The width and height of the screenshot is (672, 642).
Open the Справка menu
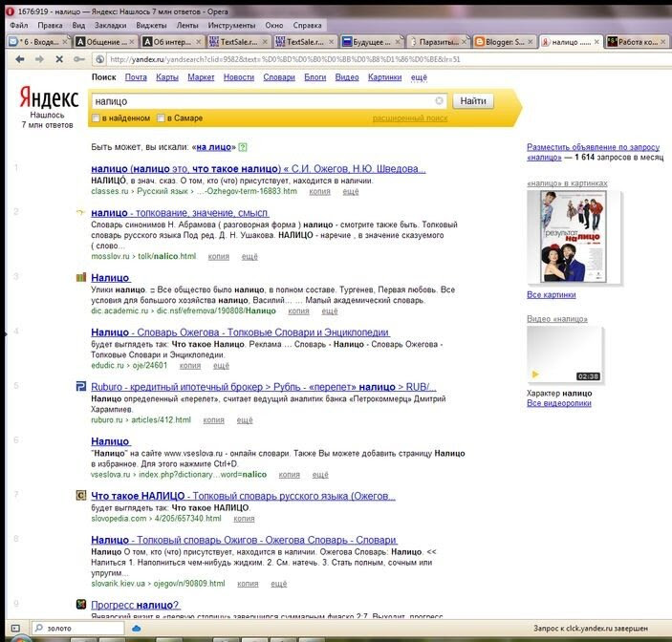[x=307, y=25]
